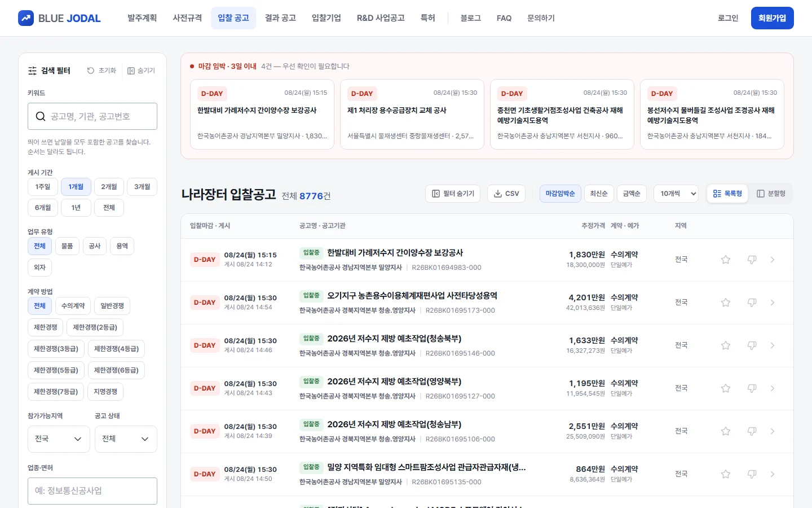Open 발주계획 nav tab
The width and height of the screenshot is (812, 508).
pyautogui.click(x=142, y=18)
